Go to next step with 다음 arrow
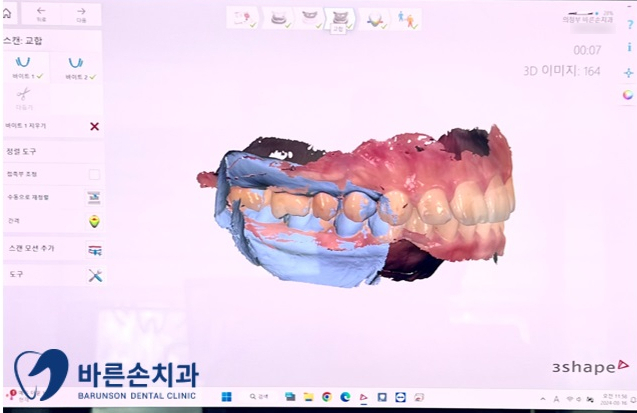 82,13
